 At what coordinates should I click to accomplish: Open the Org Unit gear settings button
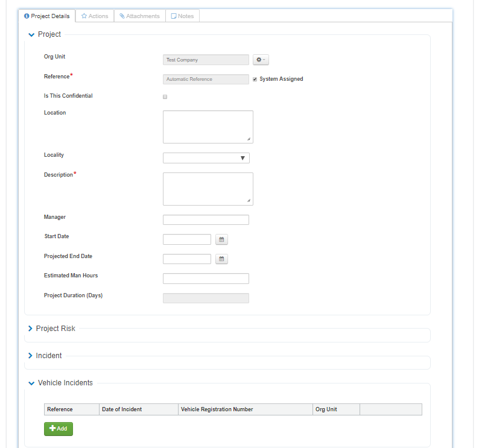click(x=261, y=60)
